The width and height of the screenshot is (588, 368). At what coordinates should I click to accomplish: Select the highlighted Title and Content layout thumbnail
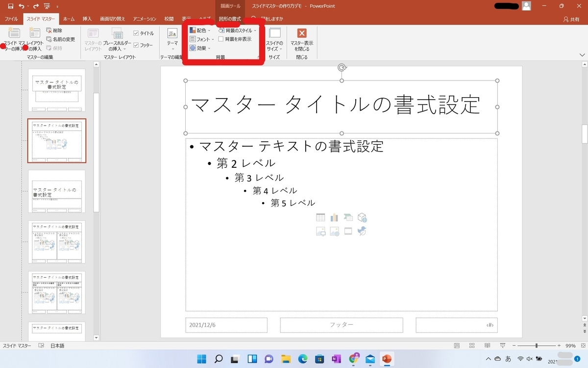coord(57,141)
